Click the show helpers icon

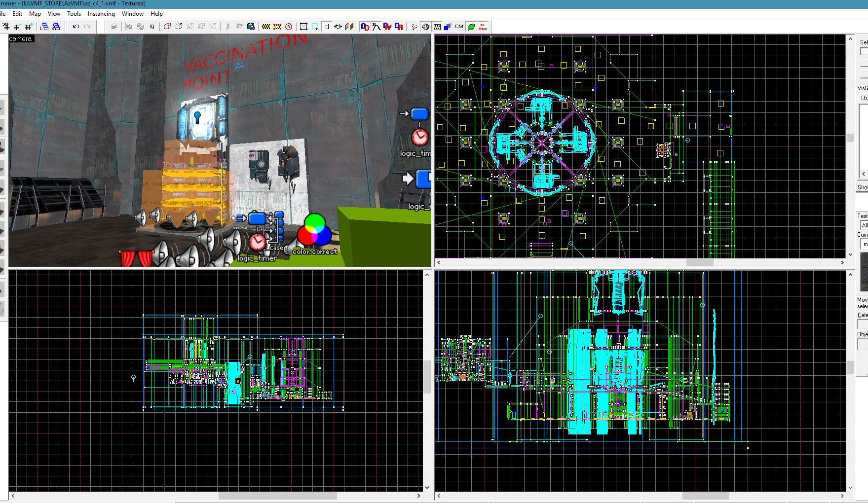(414, 27)
